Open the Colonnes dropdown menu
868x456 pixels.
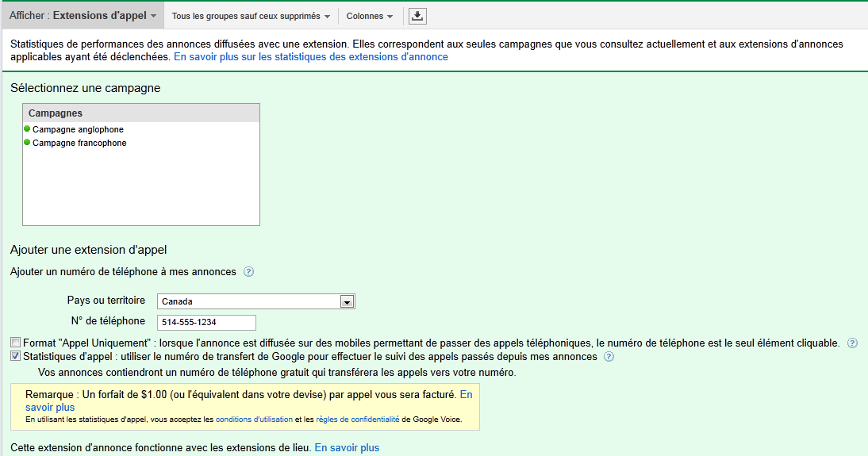369,16
